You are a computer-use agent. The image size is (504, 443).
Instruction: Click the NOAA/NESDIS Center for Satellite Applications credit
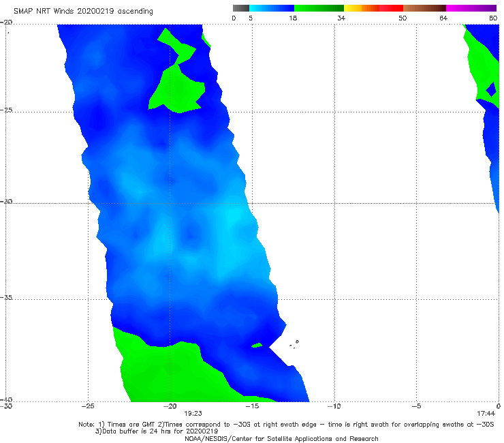(281, 439)
